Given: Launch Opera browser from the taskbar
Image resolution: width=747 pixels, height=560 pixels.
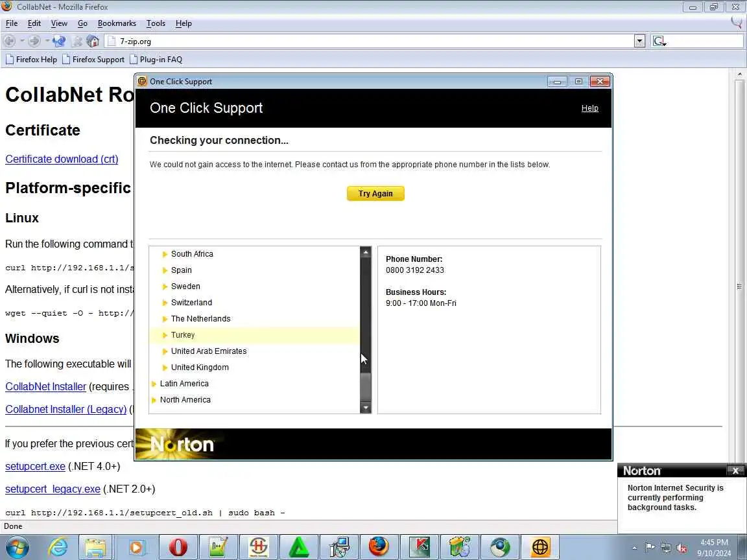Looking at the screenshot, I should point(178,546).
